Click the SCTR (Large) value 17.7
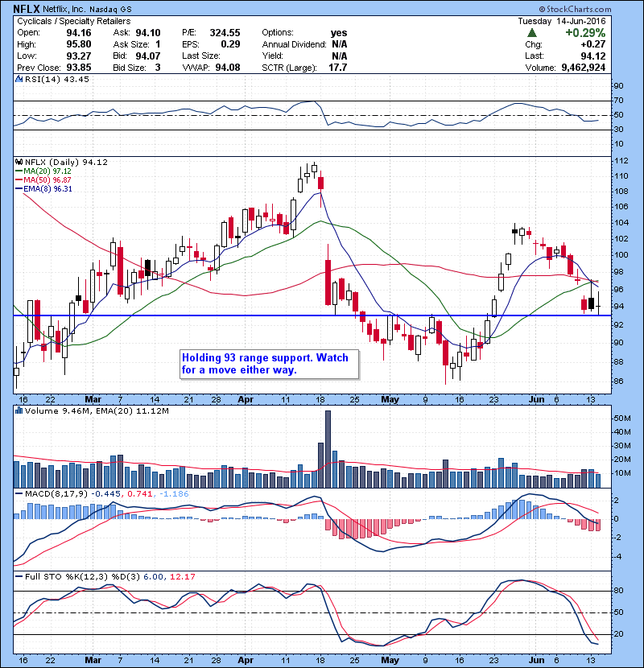 337,68
